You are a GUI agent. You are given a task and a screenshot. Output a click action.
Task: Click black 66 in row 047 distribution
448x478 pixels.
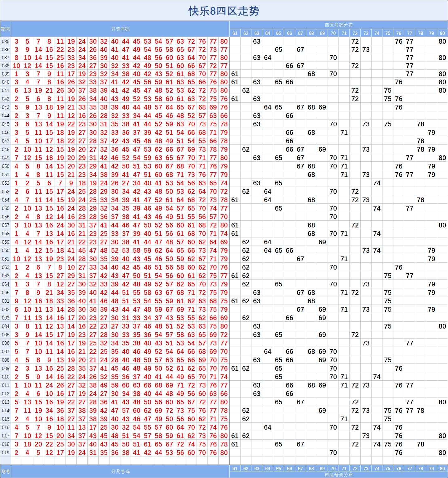click(290, 141)
